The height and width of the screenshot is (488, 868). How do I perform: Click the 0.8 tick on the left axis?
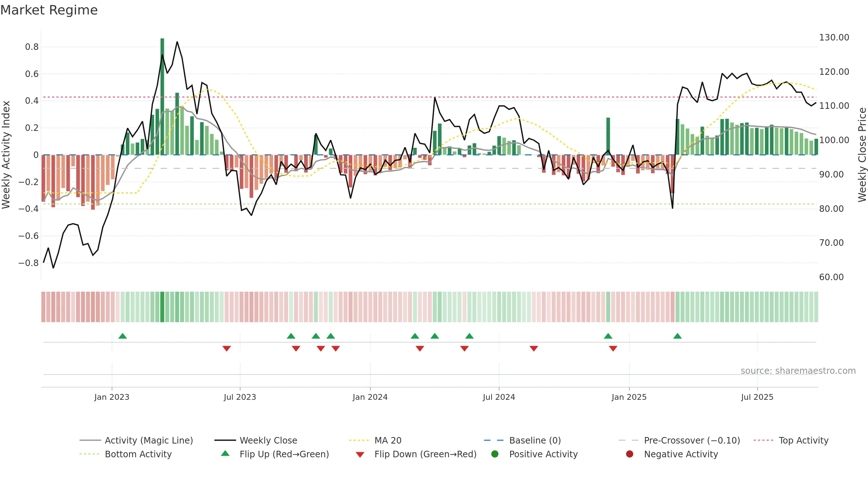[x=32, y=47]
